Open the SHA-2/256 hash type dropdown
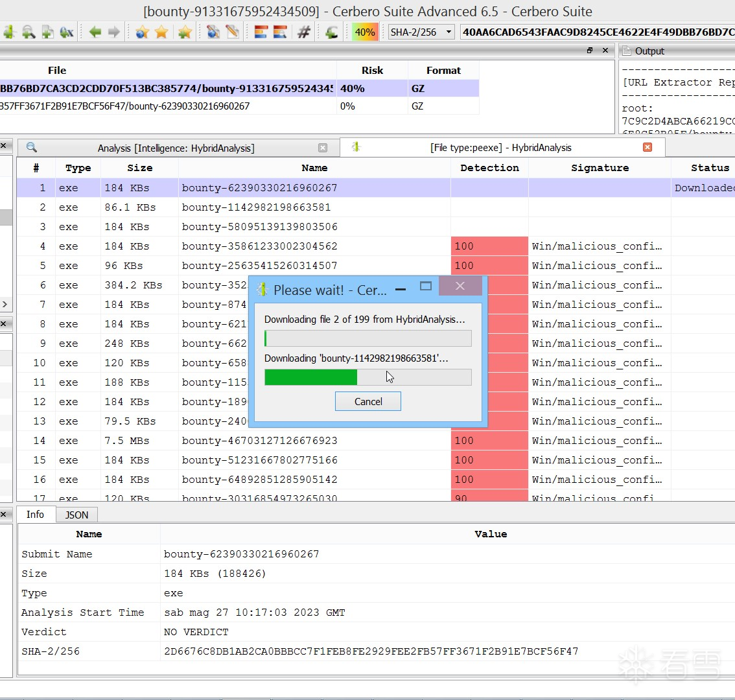Image resolution: width=735 pixels, height=700 pixels. point(421,32)
